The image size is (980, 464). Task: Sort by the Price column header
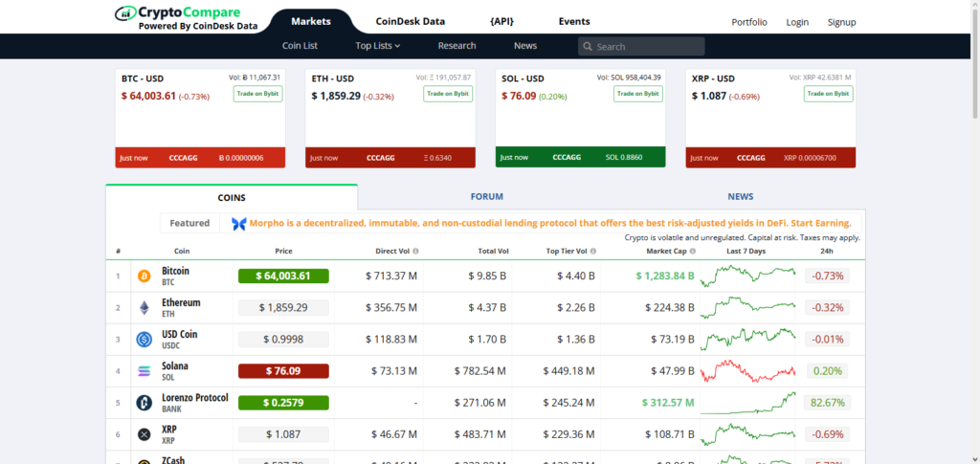pos(283,251)
